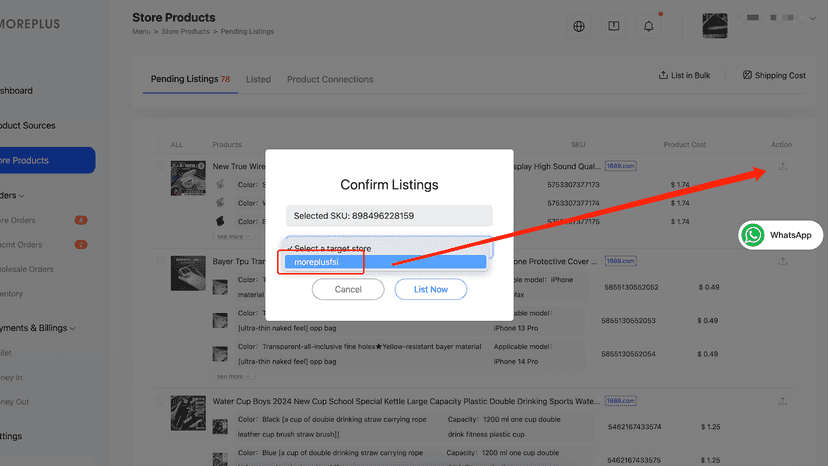Image resolution: width=828 pixels, height=466 pixels.
Task: Open Settings in sidebar
Action: coord(11,436)
